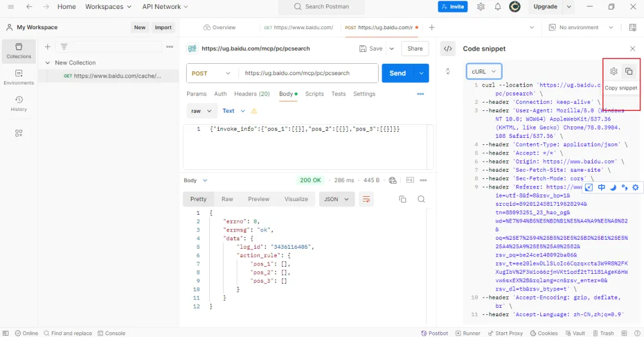Click the Import button

163,27
